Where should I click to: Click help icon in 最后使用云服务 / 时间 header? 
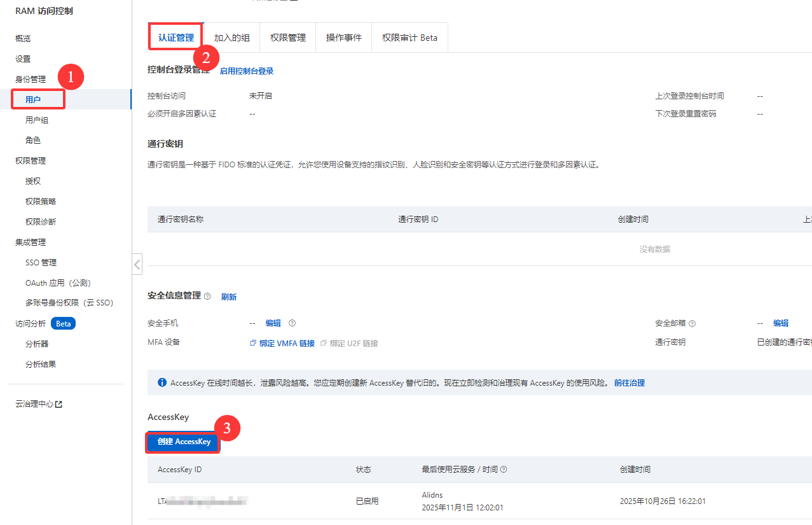(504, 470)
